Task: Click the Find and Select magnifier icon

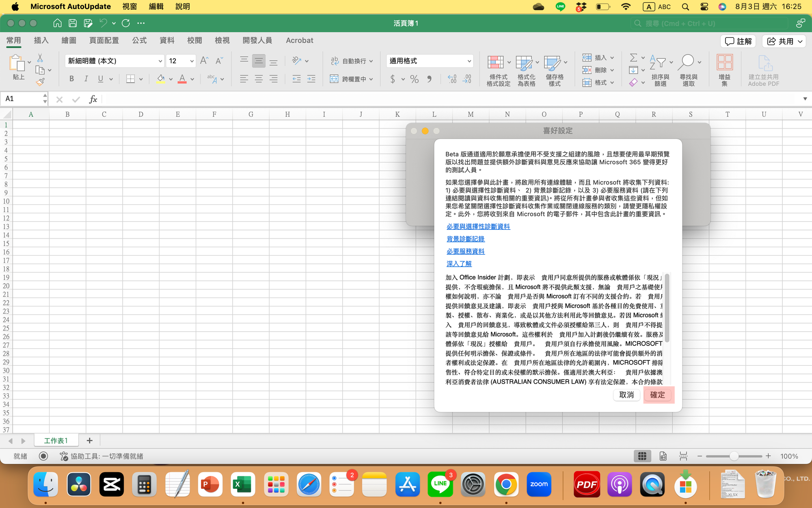Action: pos(686,62)
